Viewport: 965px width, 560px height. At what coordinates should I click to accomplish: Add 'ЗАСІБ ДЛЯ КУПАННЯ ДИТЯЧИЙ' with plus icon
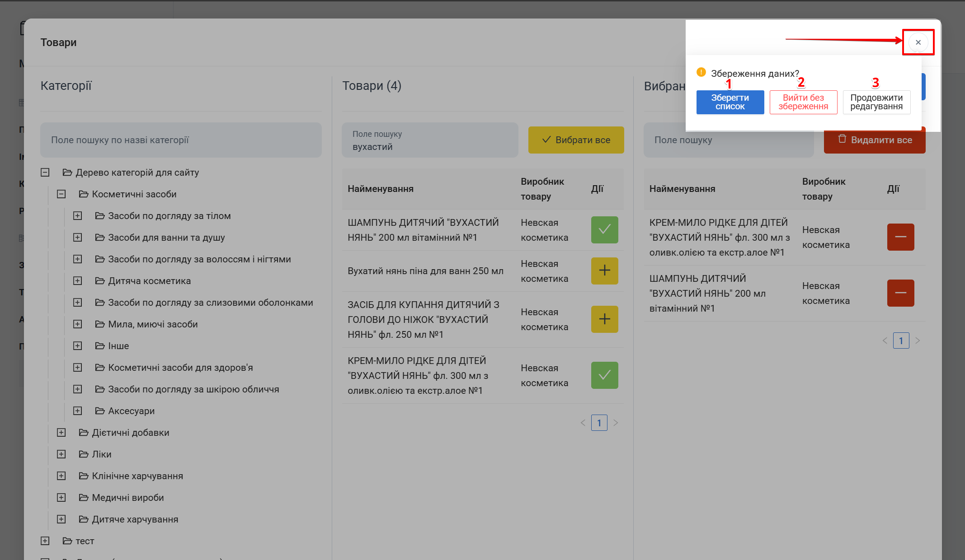604,319
